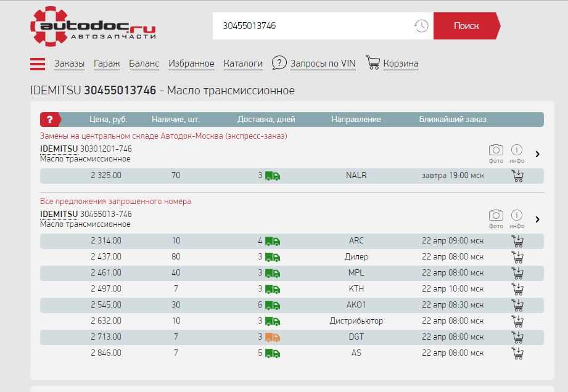Image resolution: width=568 pixels, height=392 pixels.
Task: Expand details arrow for IDEMITSU 30301201-746
Action: point(538,154)
